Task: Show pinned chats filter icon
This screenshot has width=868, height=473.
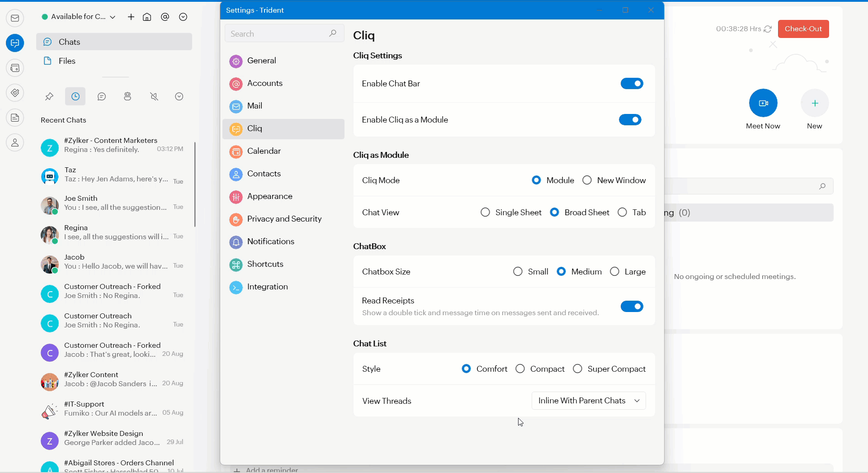Action: point(49,96)
